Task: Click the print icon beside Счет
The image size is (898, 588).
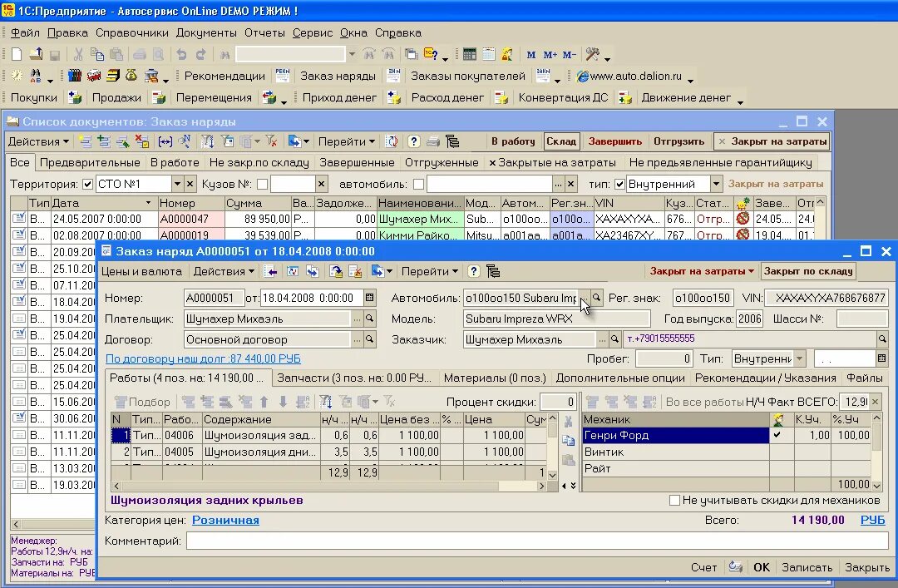Action: coord(735,567)
